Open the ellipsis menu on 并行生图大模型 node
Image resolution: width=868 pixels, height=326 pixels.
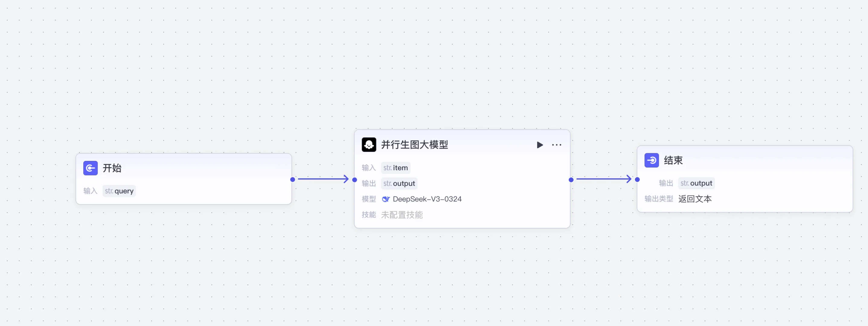tap(556, 145)
